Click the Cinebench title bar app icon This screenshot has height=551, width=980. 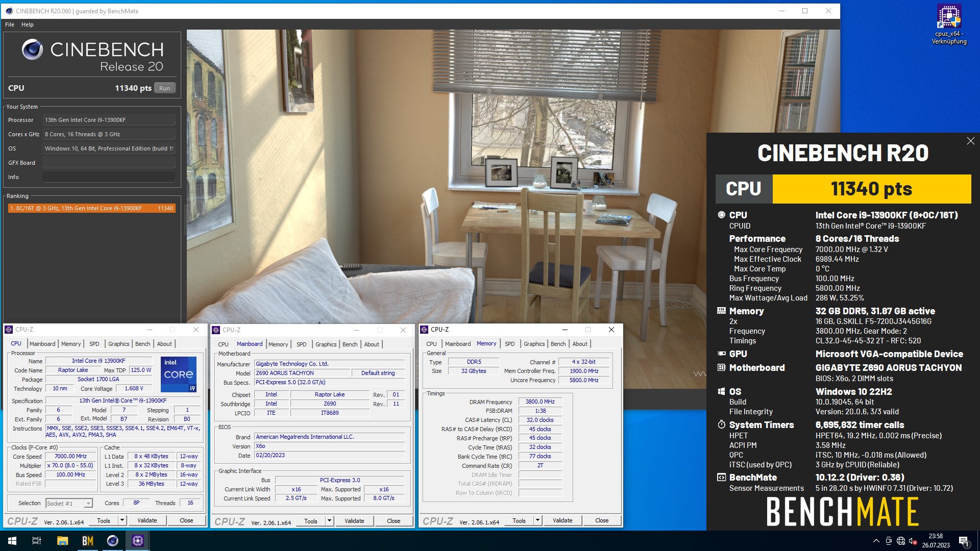(9, 11)
